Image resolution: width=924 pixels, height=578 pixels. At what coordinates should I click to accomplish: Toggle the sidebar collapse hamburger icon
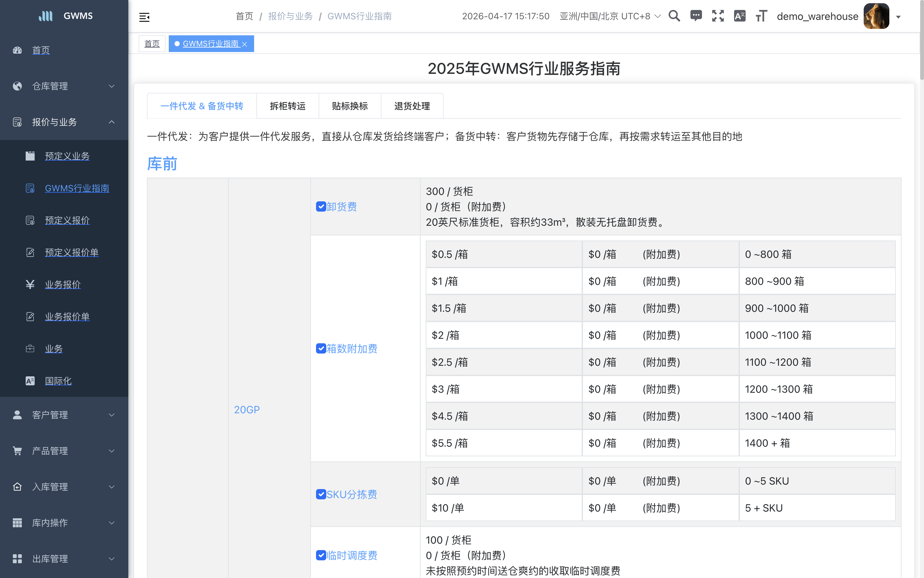coord(144,17)
